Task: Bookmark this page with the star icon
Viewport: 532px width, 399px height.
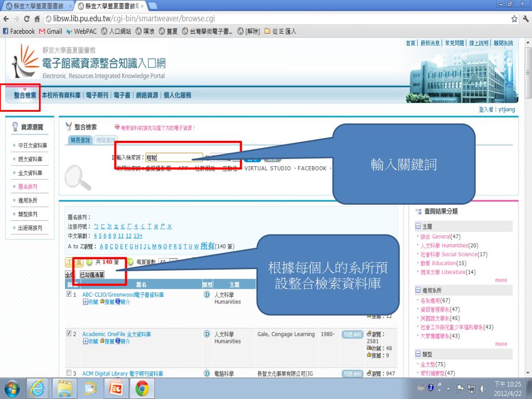Action: pyautogui.click(x=514, y=19)
